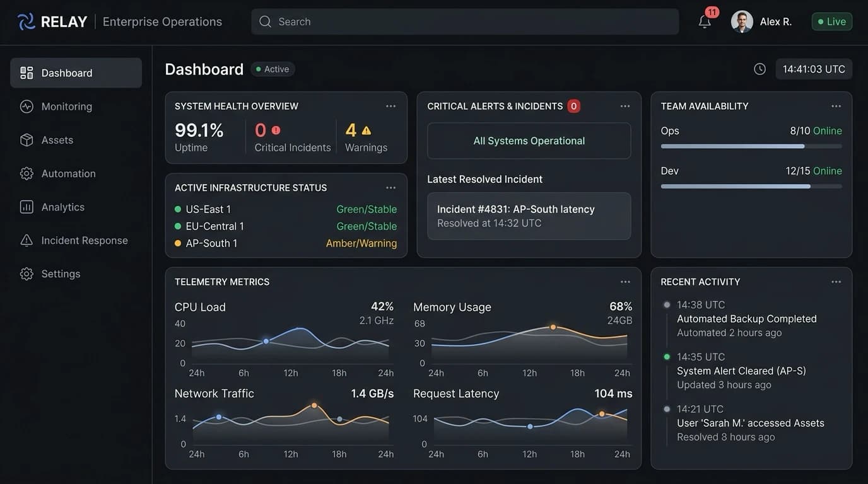Click the Dev availability progress bar
Viewport: 868px width, 484px height.
[x=751, y=187]
